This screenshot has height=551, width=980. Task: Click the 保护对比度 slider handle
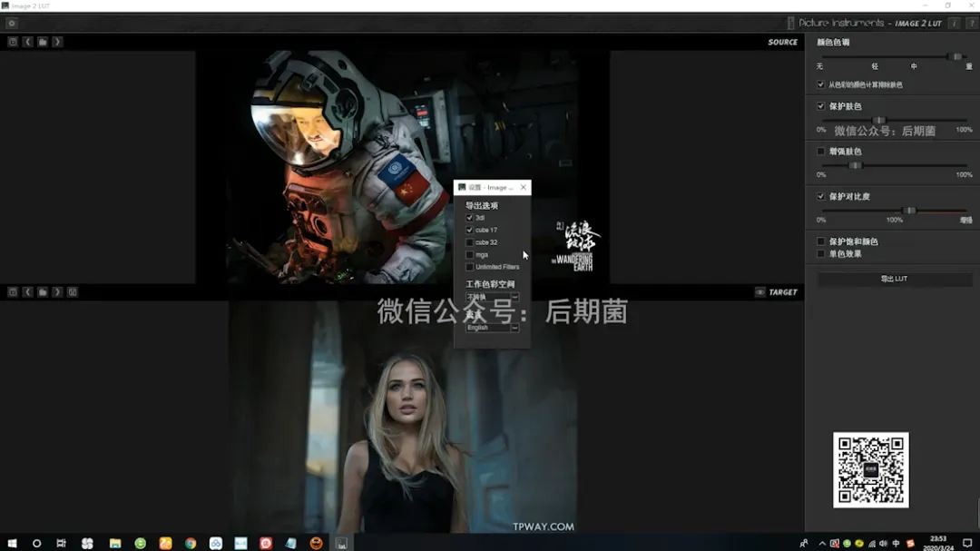(911, 211)
